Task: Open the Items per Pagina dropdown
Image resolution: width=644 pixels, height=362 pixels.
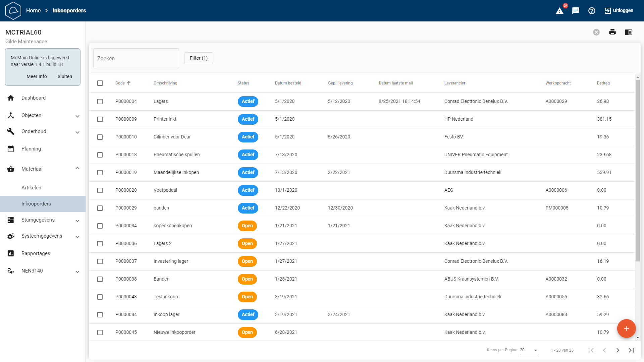Action: tap(529, 350)
